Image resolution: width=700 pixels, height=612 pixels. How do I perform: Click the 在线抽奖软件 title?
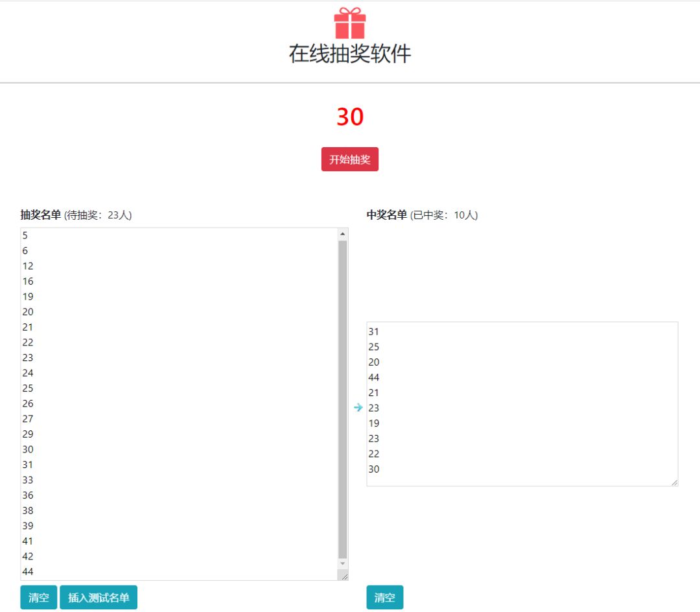[350, 54]
